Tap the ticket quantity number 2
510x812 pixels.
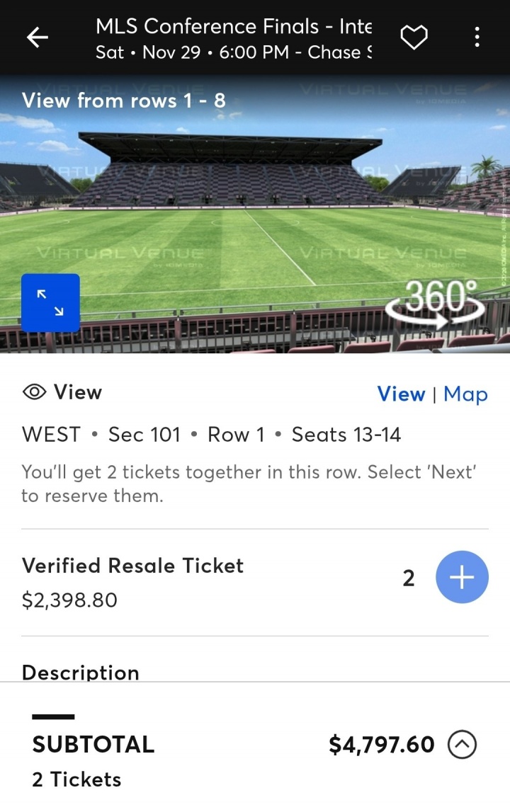pyautogui.click(x=409, y=578)
